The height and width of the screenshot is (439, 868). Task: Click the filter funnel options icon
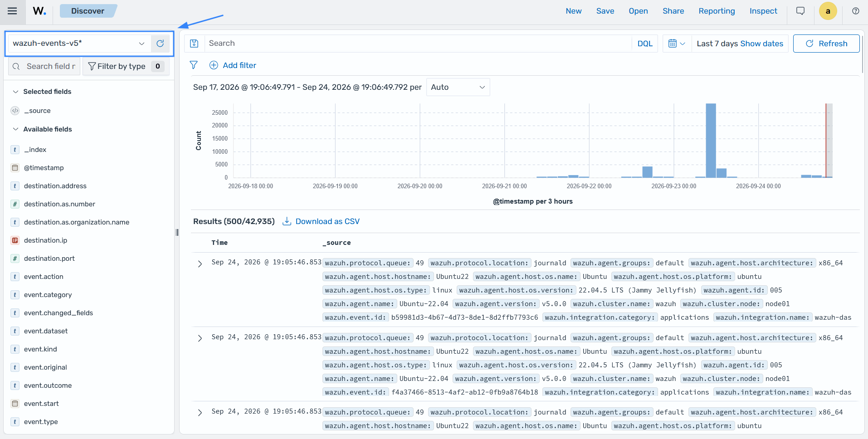point(194,65)
